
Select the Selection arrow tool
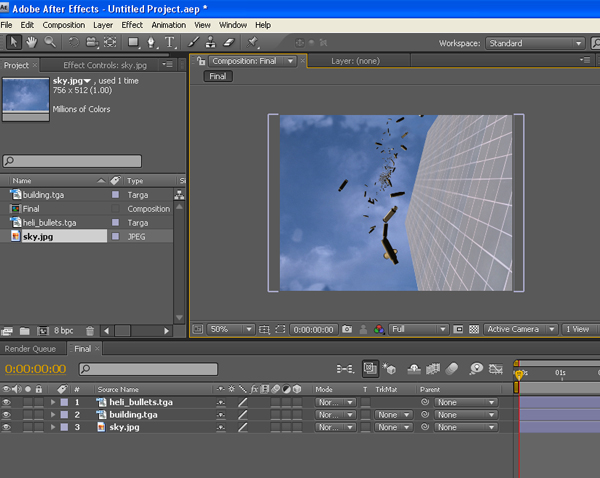13,42
